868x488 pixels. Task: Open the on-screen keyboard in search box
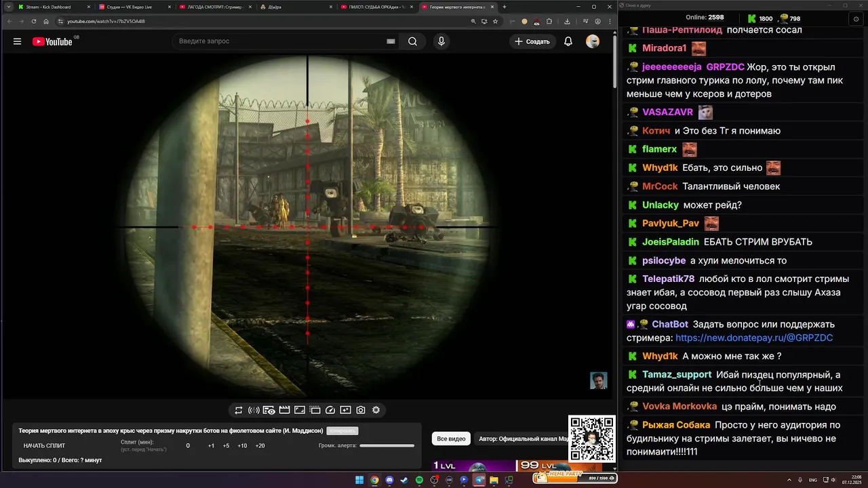[391, 41]
